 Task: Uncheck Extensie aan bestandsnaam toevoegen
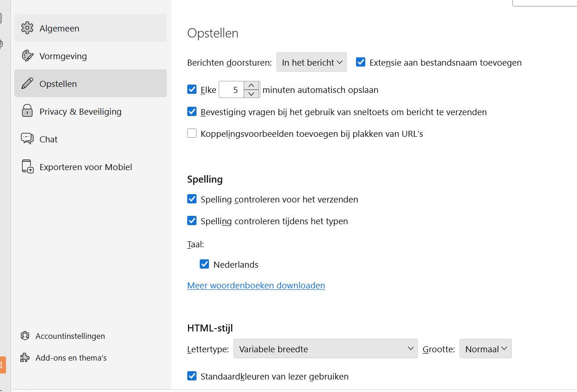pyautogui.click(x=361, y=62)
